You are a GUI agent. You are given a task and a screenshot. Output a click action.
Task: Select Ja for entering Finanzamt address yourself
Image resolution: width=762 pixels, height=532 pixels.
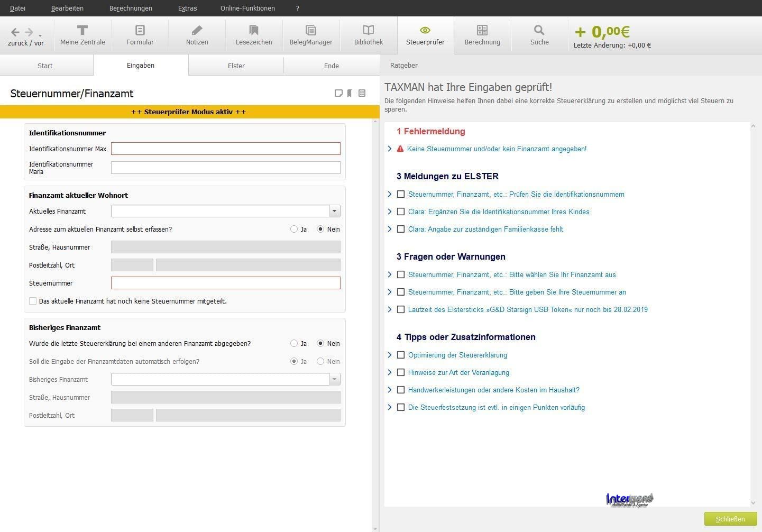(x=294, y=230)
